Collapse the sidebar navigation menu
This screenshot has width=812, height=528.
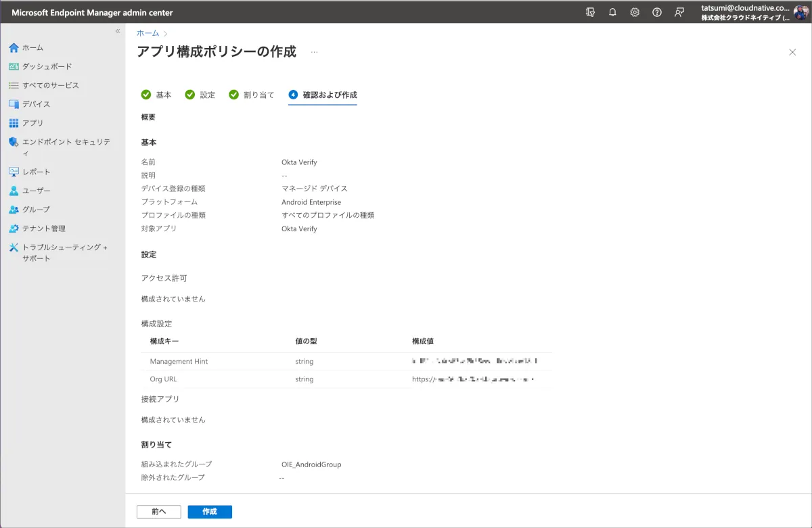pos(118,31)
